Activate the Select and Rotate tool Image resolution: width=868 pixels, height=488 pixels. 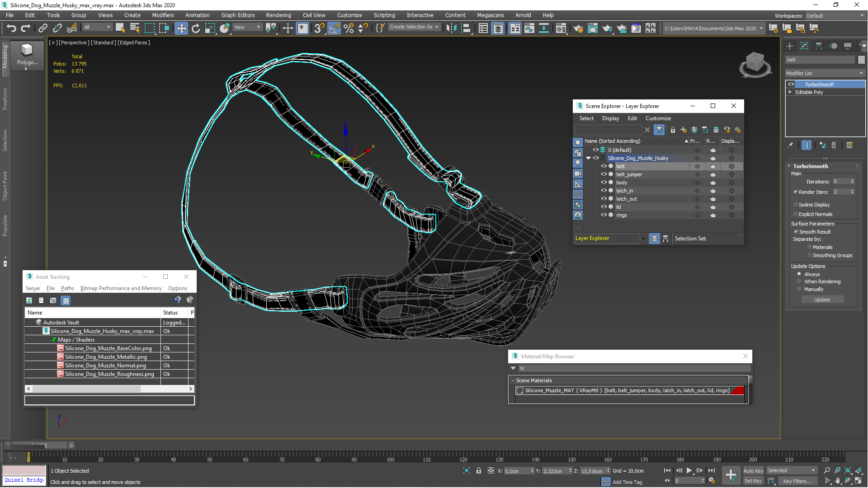[x=196, y=28]
